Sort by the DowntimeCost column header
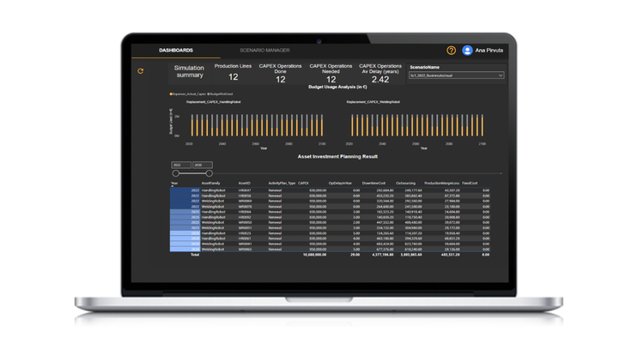This screenshot has width=644, height=362. tap(374, 183)
